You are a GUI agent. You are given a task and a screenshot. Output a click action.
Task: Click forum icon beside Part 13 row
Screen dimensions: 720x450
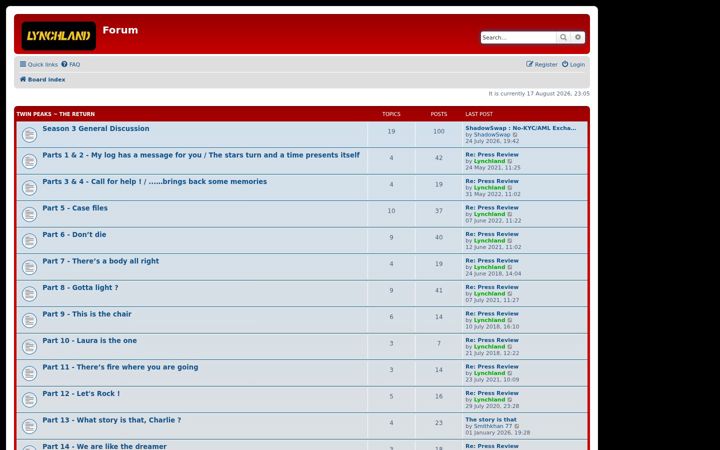click(29, 427)
